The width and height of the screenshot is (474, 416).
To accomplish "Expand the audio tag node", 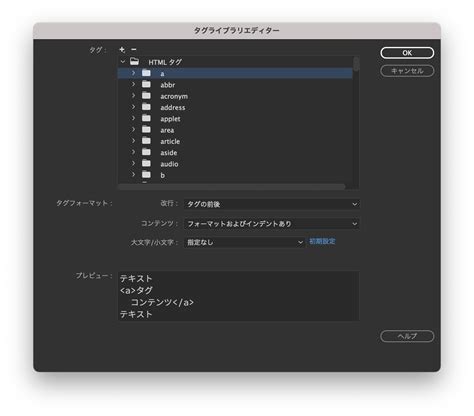I will click(x=133, y=163).
